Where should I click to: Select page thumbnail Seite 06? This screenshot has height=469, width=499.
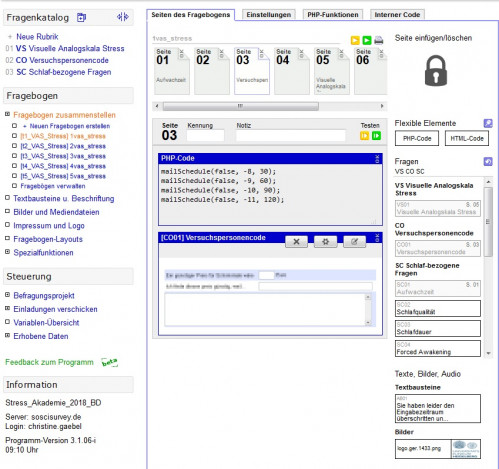[371, 71]
